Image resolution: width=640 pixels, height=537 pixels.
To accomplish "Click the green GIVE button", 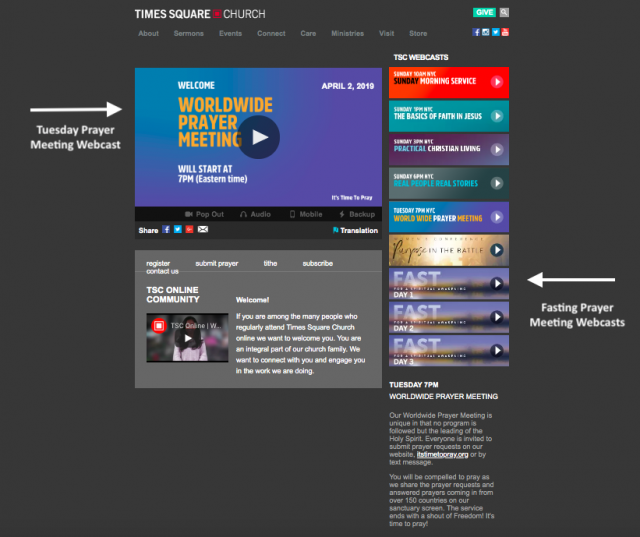I will (x=484, y=12).
